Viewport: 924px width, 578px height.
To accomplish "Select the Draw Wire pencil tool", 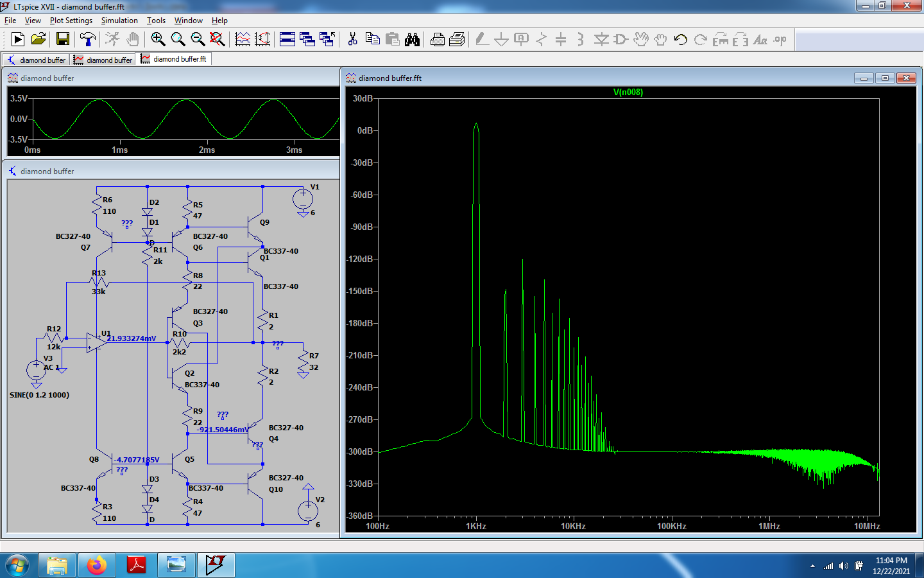I will click(x=482, y=40).
